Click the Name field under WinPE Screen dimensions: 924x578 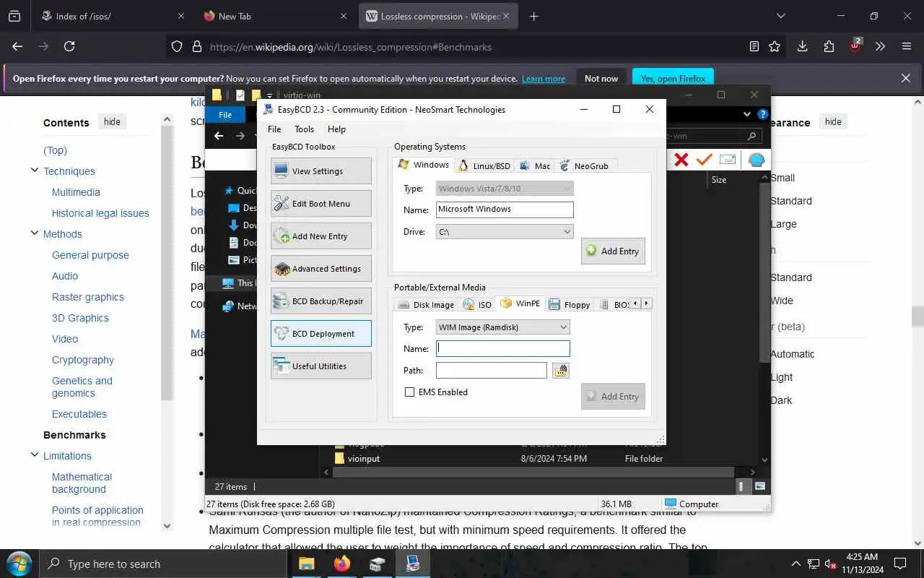click(503, 348)
